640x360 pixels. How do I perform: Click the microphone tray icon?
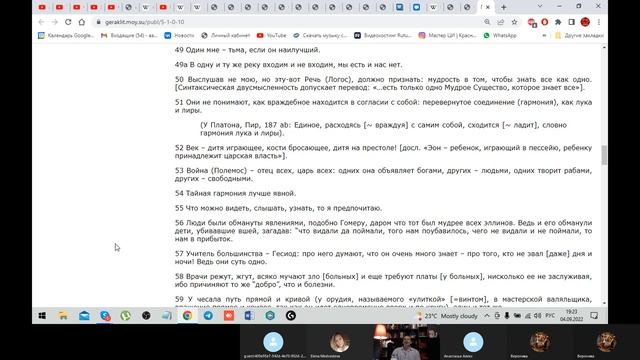pyautogui.click(x=507, y=316)
